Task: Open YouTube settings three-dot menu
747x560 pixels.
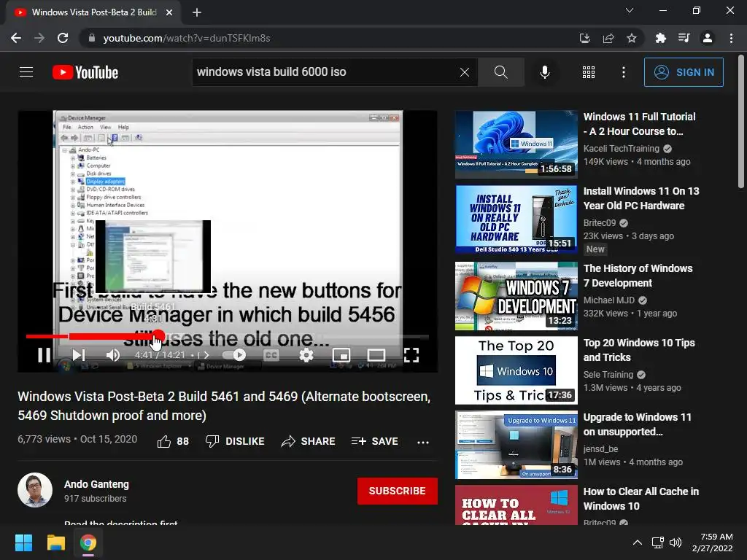Action: (x=624, y=72)
